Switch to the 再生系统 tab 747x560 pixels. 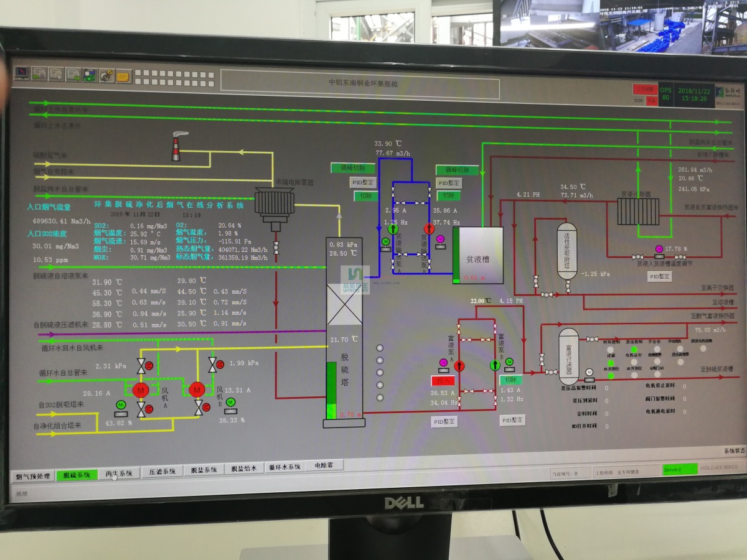tap(119, 473)
